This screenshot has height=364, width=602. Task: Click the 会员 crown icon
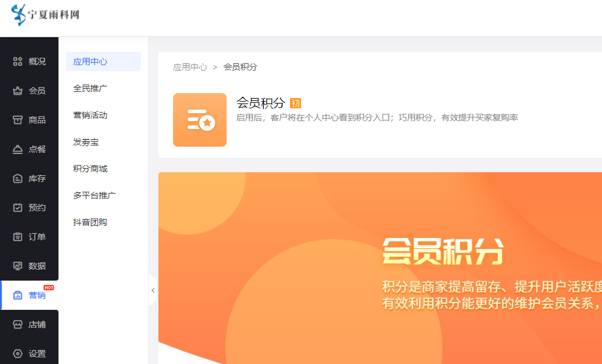click(x=18, y=91)
